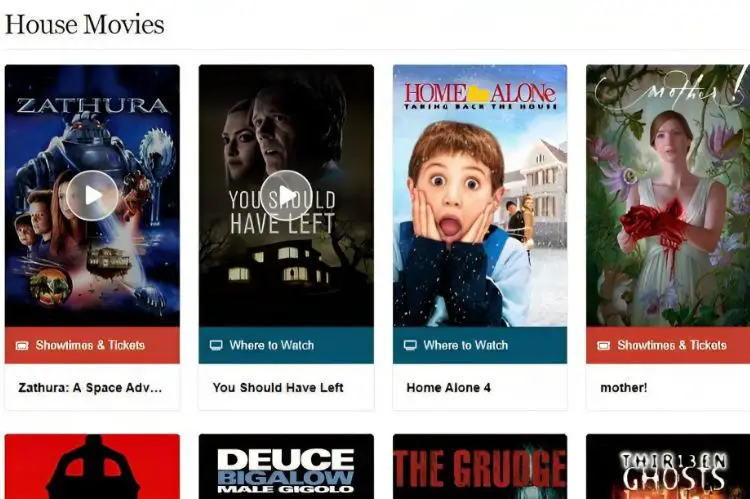
Task: Open the Home Alone 4 title link
Action: tap(449, 388)
